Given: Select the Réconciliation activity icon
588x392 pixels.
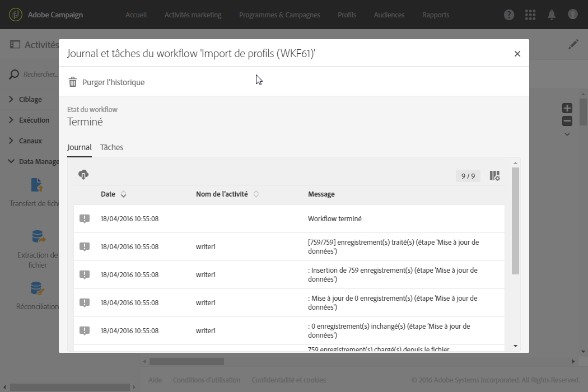Looking at the screenshot, I should pos(37,288).
